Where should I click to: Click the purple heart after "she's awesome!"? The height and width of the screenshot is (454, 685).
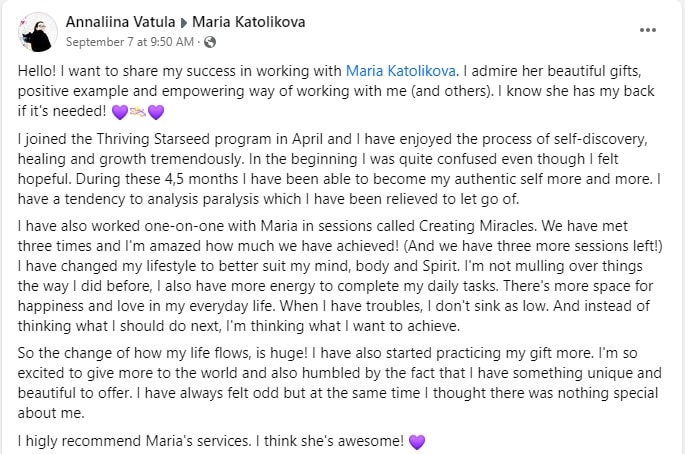[x=418, y=440]
